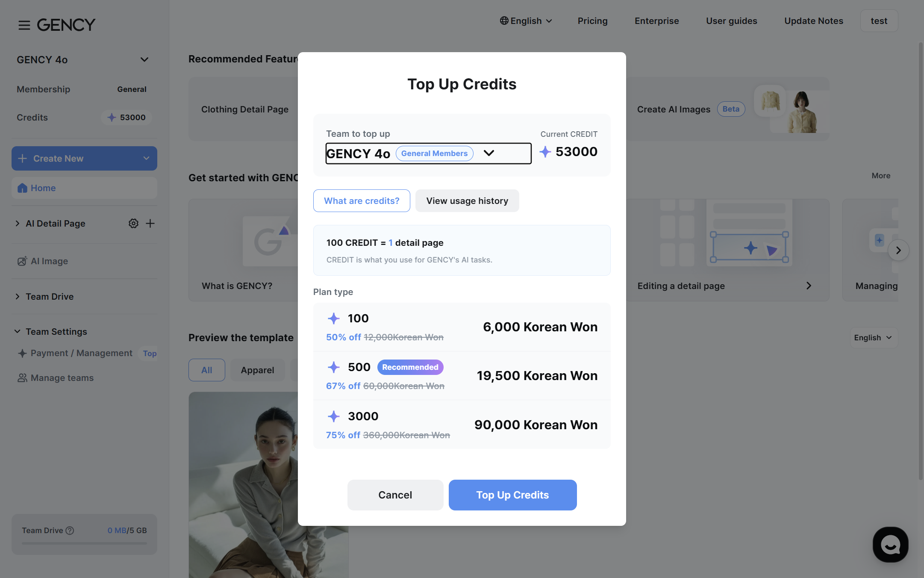Open Update Notes link

[814, 21]
